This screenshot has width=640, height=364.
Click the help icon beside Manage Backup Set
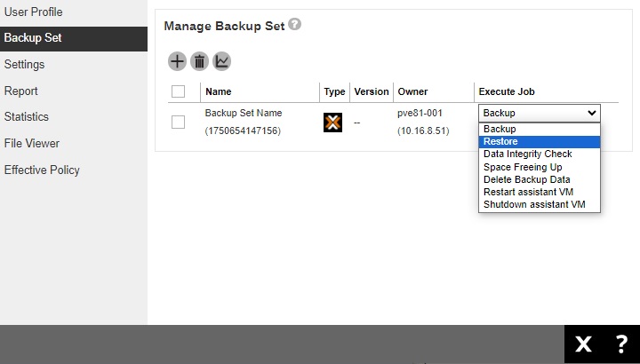295,25
